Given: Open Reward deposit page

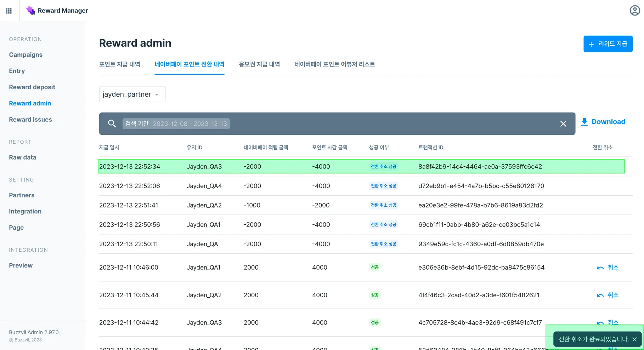Looking at the screenshot, I should pyautogui.click(x=32, y=87).
